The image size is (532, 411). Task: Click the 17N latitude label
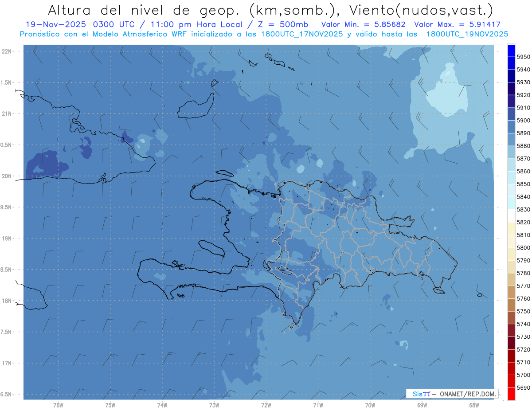pos(7,363)
